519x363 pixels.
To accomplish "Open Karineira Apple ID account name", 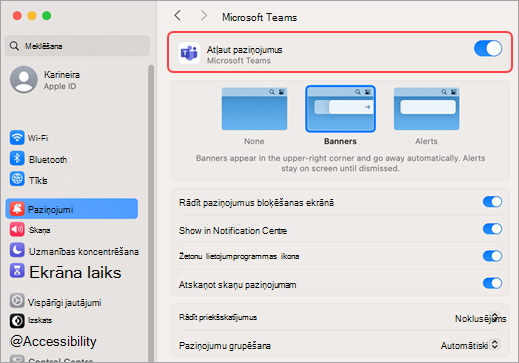I will click(x=62, y=74).
